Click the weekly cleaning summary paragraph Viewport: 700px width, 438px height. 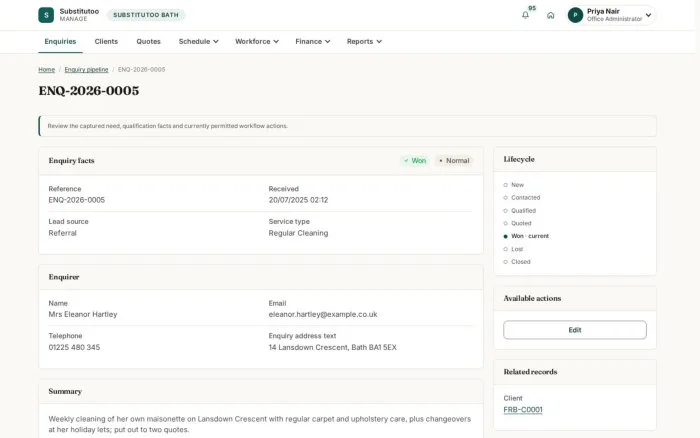coord(259,424)
